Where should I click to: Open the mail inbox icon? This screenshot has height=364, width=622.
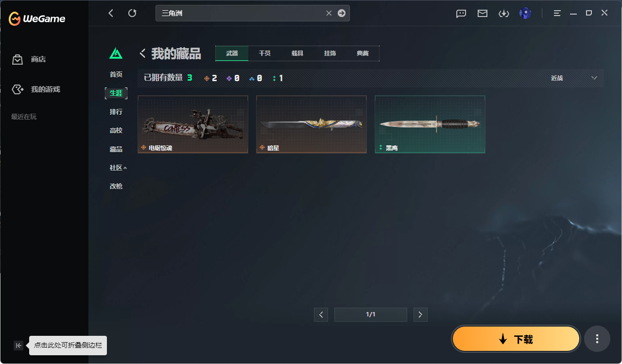tap(483, 14)
